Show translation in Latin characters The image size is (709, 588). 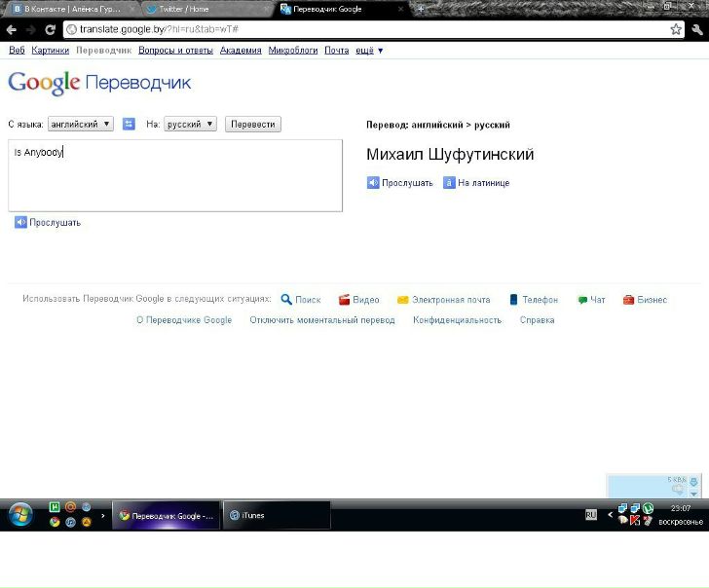(x=476, y=183)
